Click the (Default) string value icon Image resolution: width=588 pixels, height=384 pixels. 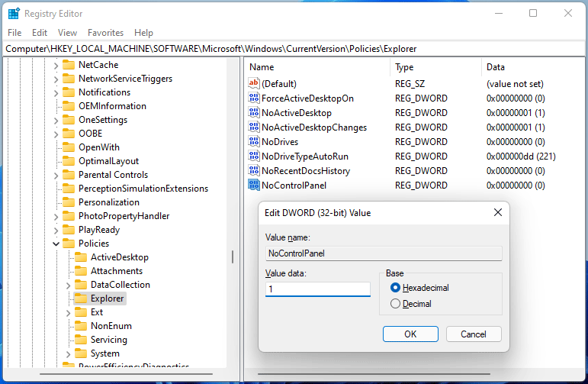(x=254, y=83)
